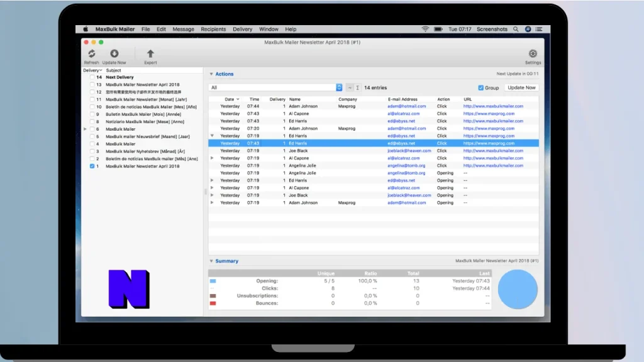
Task: Check the Next Delivery checkbox, row 14
Action: (92, 77)
